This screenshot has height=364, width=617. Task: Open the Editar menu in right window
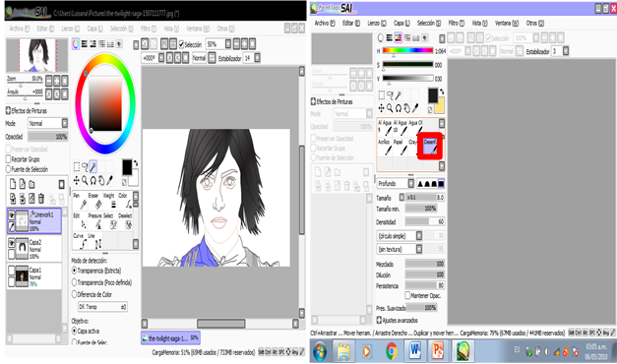coord(351,24)
